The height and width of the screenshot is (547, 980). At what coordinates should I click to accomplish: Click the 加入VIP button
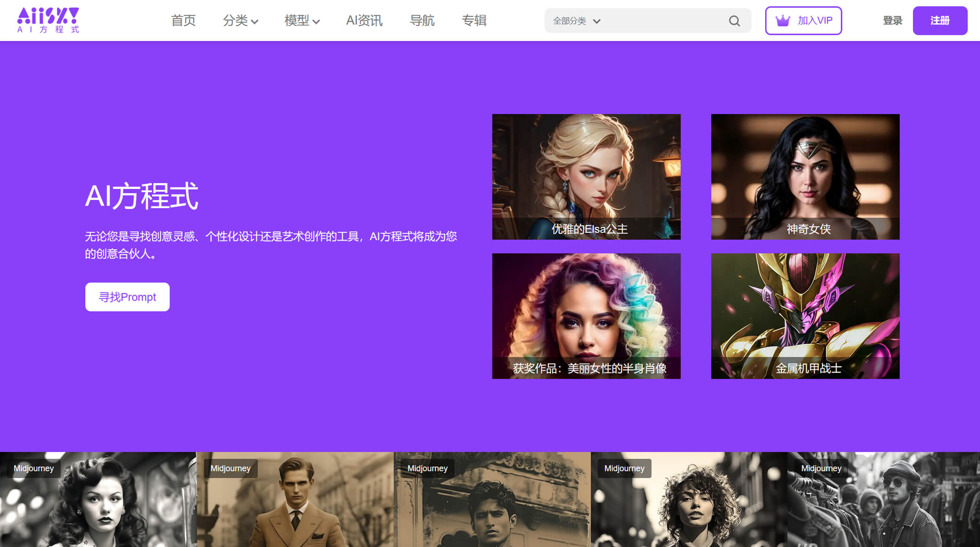803,20
